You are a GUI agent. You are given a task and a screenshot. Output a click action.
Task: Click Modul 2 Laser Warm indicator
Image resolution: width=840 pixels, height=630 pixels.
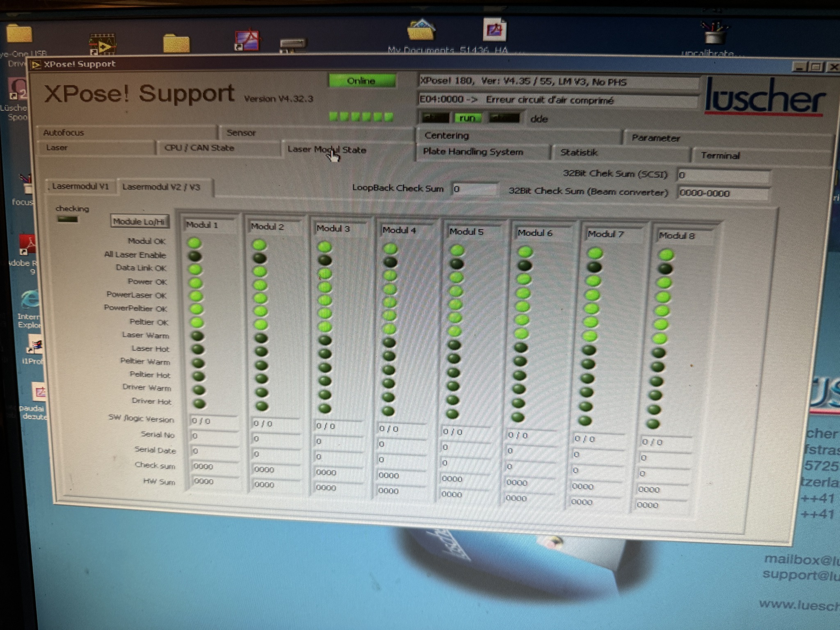[x=261, y=338]
